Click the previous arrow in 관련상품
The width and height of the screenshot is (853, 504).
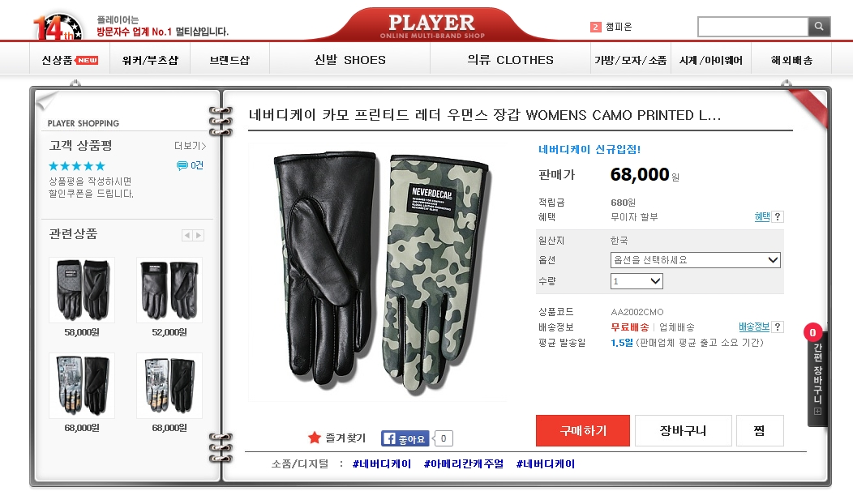187,236
